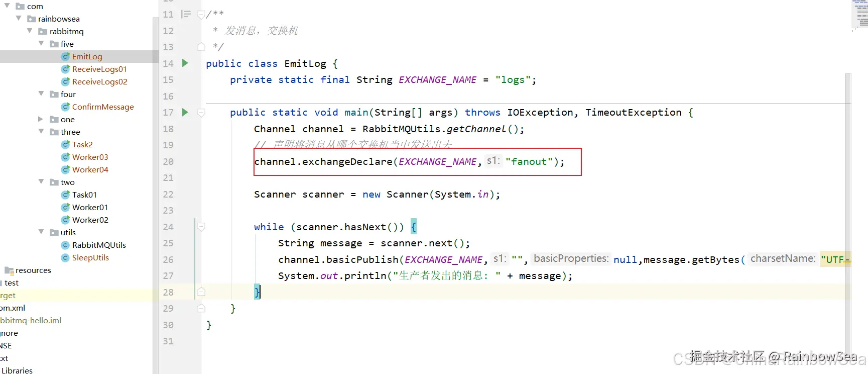This screenshot has width=868, height=374.
Task: Run main method using line 17 arrow
Action: (185, 112)
